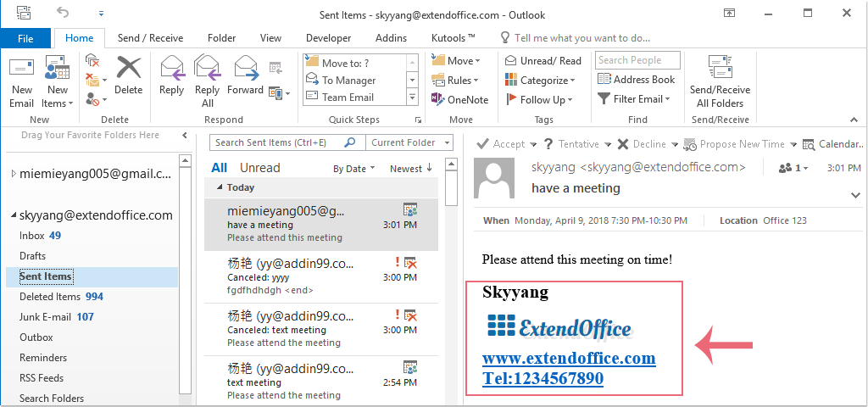Open the Drafts folder
The height and width of the screenshot is (407, 868).
92,256
